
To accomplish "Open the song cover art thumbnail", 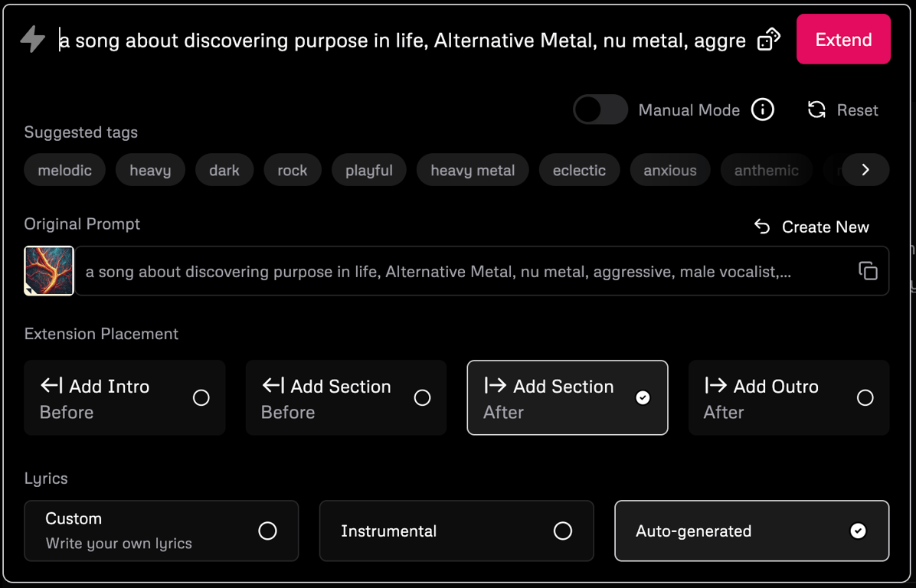I will (x=49, y=270).
